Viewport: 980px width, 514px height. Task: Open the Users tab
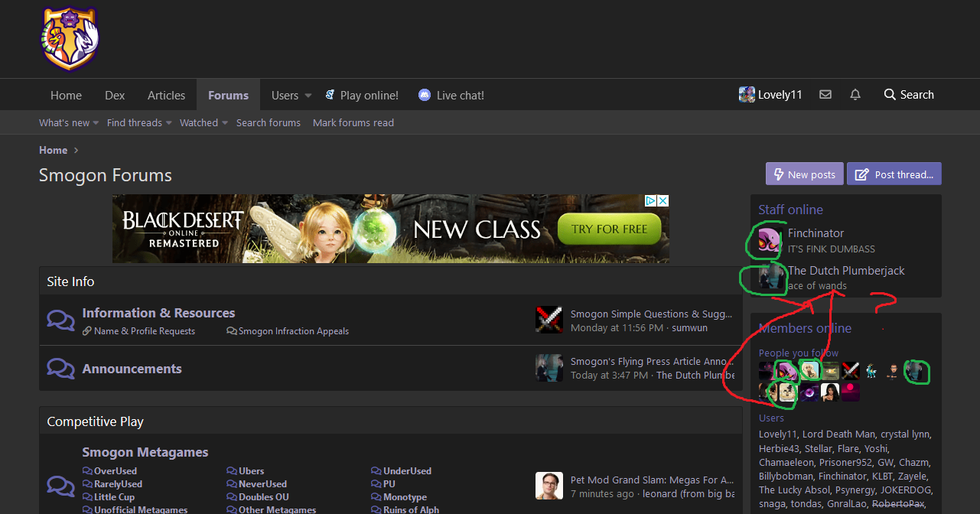(285, 96)
